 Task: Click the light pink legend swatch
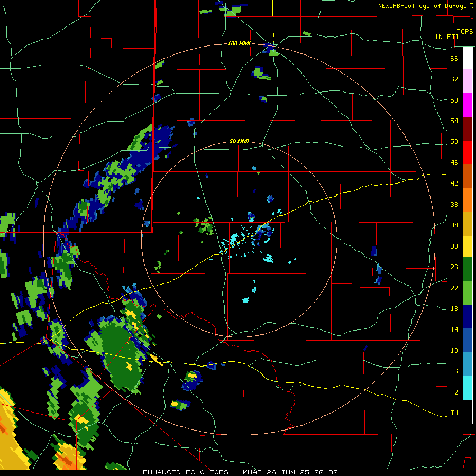coord(467,81)
